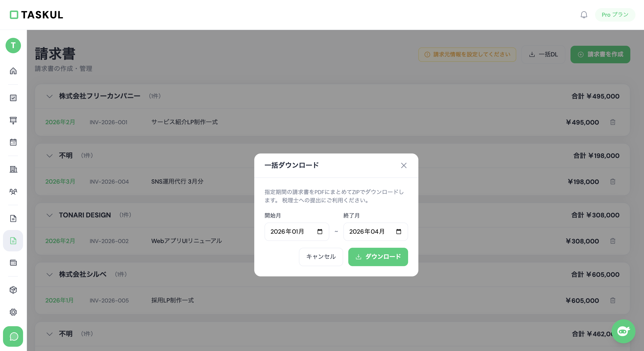This screenshot has height=351, width=644.
Task: Open the 開始月 calendar picker icon
Action: coord(320,232)
